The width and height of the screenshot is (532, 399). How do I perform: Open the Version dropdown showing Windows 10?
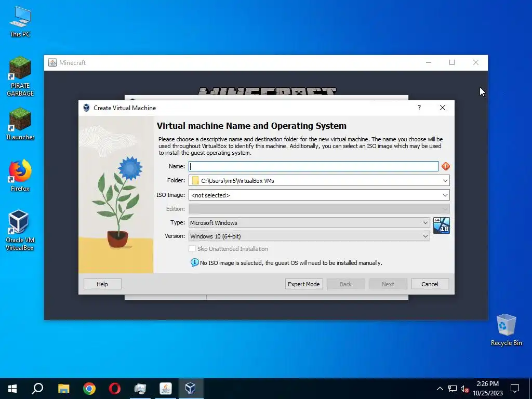(309, 236)
